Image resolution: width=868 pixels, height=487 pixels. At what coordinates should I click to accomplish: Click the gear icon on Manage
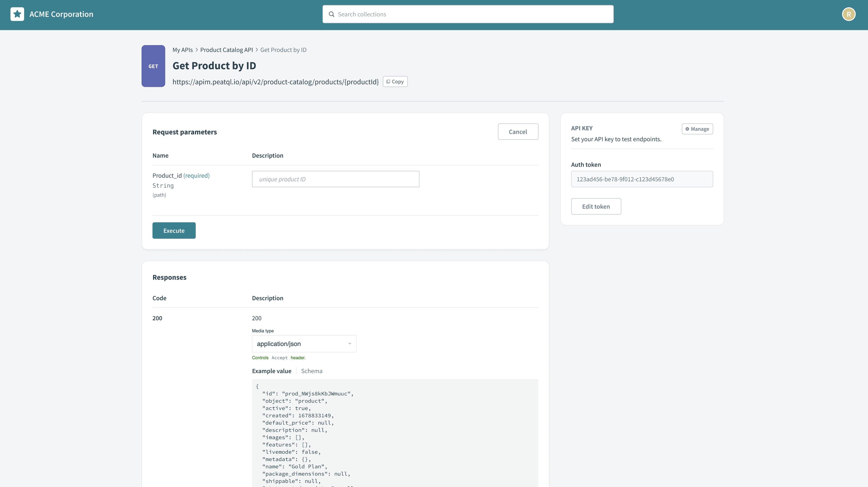687,129
